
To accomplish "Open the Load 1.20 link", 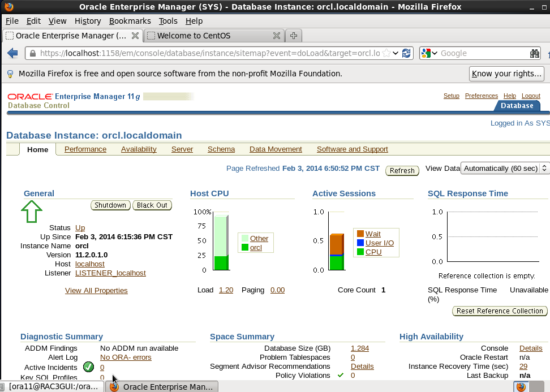I will (226, 290).
